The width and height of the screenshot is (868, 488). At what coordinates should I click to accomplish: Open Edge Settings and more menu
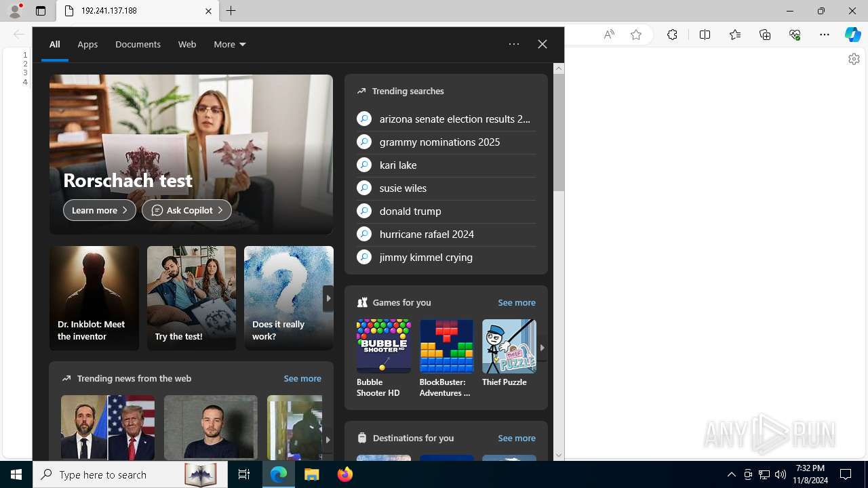coord(825,35)
